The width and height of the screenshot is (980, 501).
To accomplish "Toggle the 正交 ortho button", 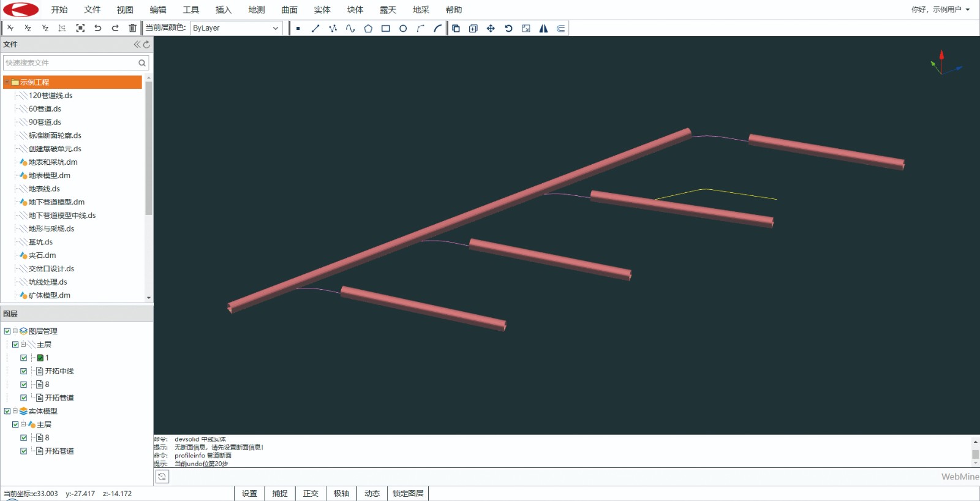I will 311,494.
